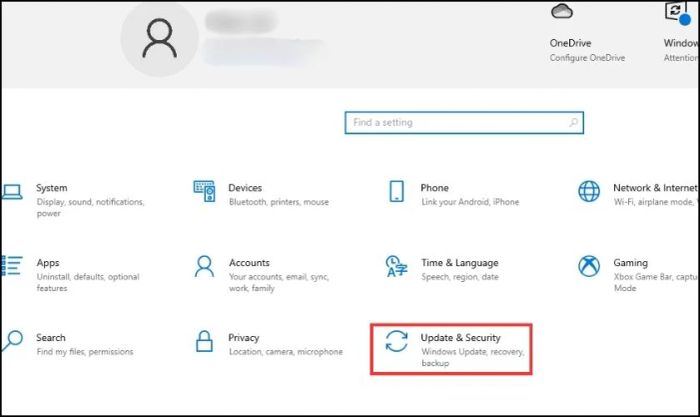This screenshot has width=700, height=417.
Task: Focus the Find a setting field
Action: click(x=464, y=122)
